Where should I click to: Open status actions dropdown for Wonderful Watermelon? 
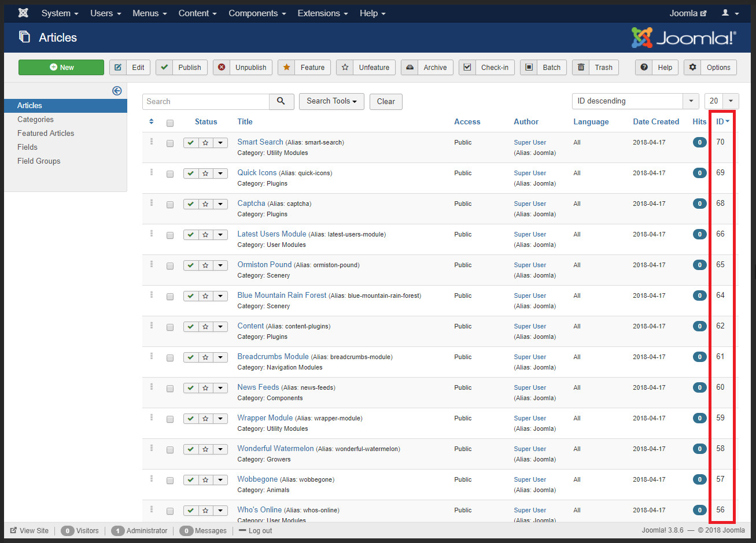click(220, 449)
